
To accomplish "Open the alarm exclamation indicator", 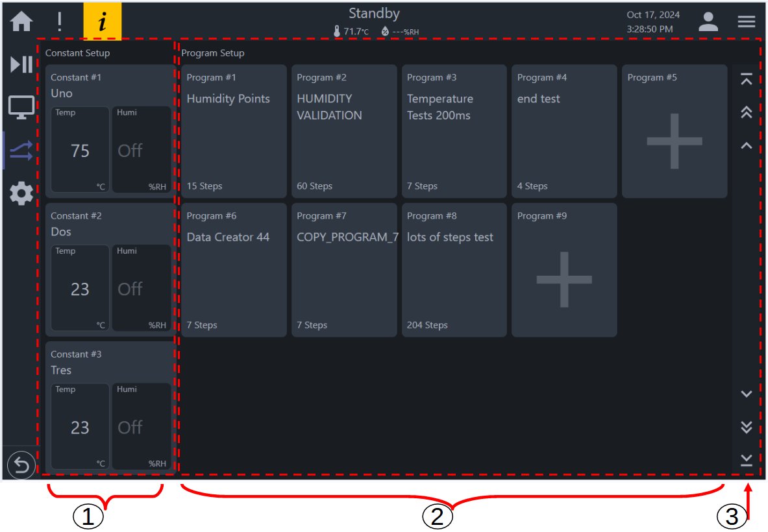I will pyautogui.click(x=60, y=21).
